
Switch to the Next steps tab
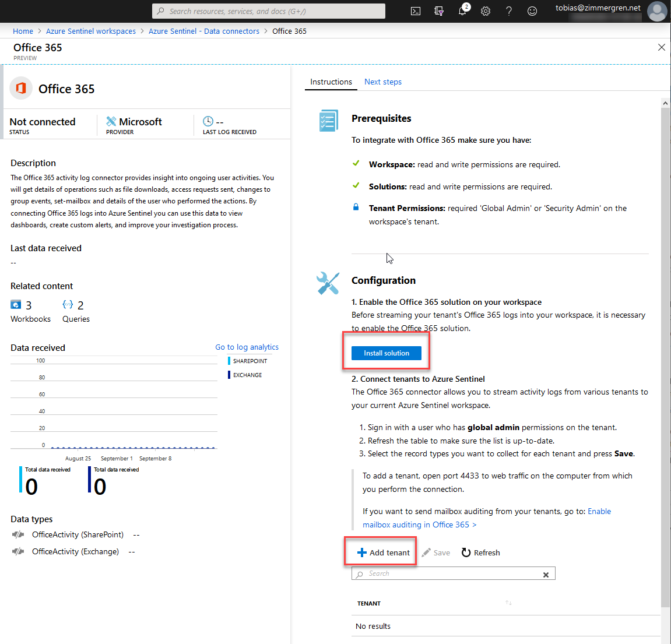coord(382,82)
